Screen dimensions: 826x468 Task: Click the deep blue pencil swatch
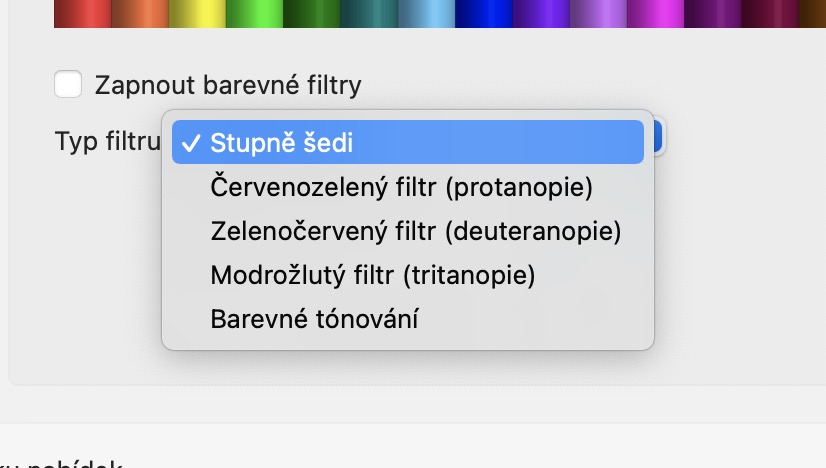coord(483,13)
